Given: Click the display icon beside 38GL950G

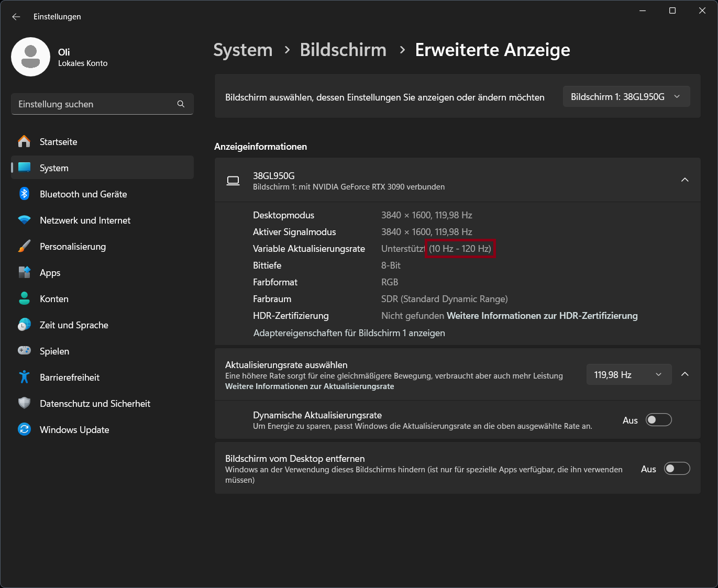Looking at the screenshot, I should (x=233, y=181).
